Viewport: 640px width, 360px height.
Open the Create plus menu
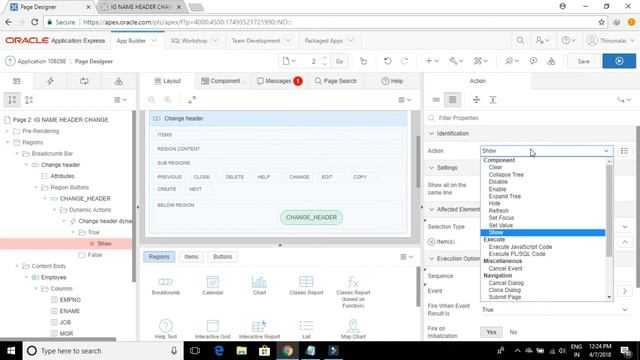[432, 61]
